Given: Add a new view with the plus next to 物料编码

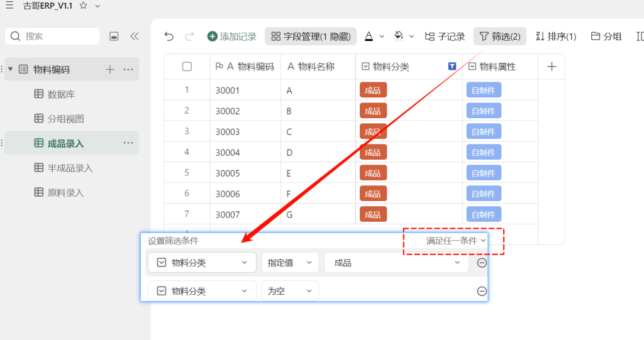Looking at the screenshot, I should coord(109,69).
